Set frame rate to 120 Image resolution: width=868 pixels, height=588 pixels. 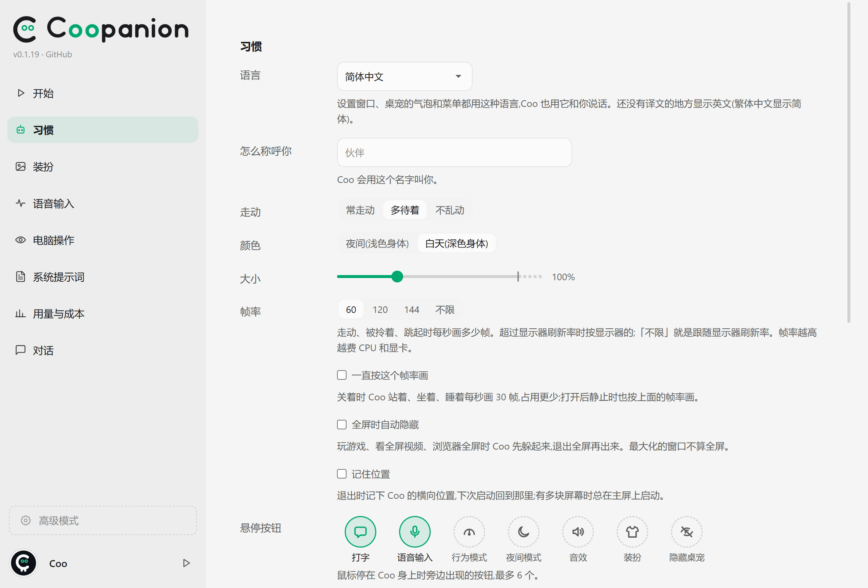(x=380, y=310)
